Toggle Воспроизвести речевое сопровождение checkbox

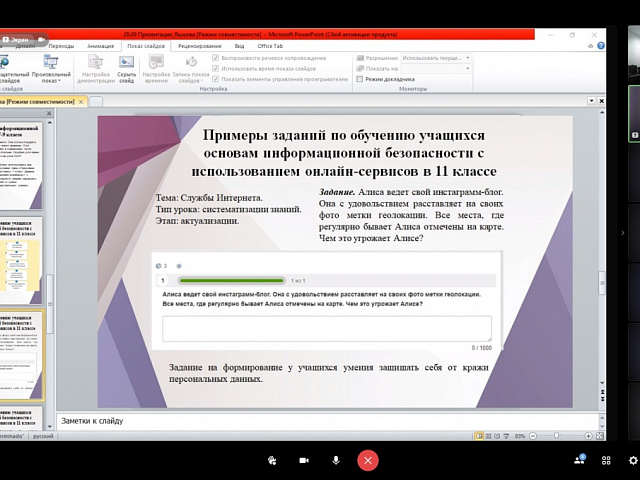(215, 58)
